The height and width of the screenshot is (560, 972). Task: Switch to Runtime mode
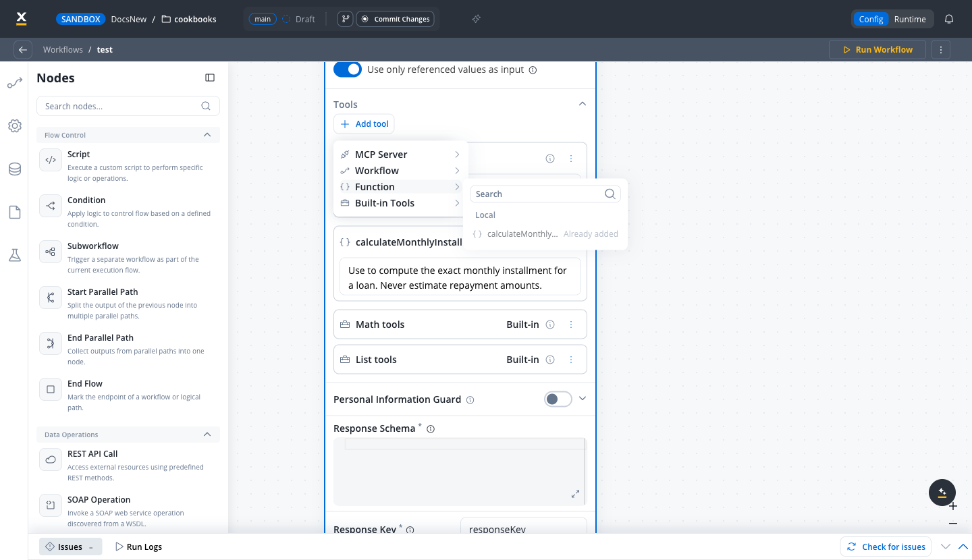(910, 19)
